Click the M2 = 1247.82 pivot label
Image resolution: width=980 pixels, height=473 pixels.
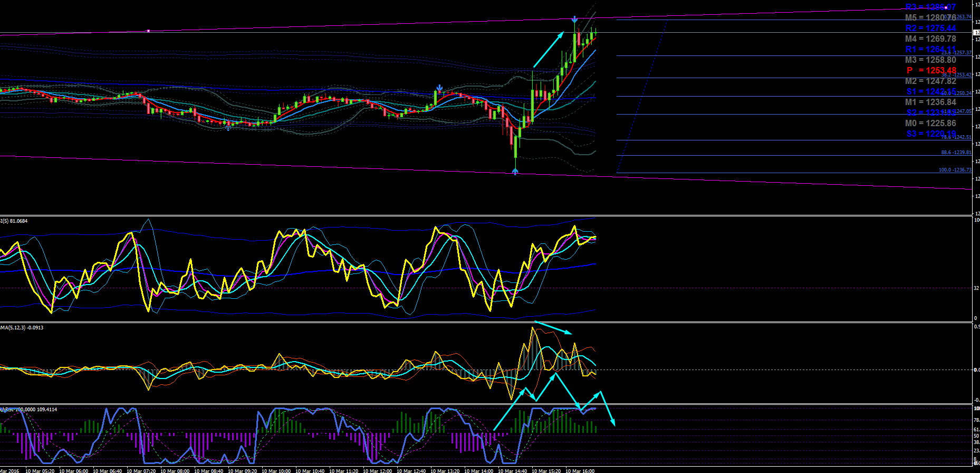(x=930, y=81)
